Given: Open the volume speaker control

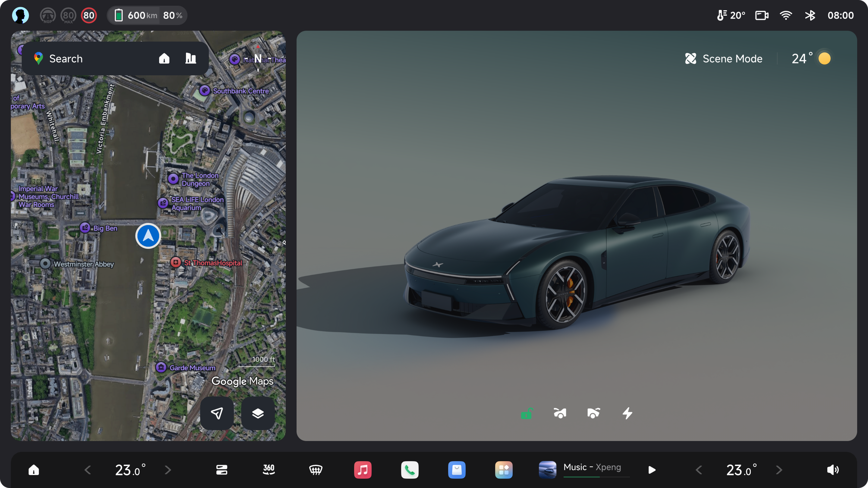Looking at the screenshot, I should pos(833,470).
